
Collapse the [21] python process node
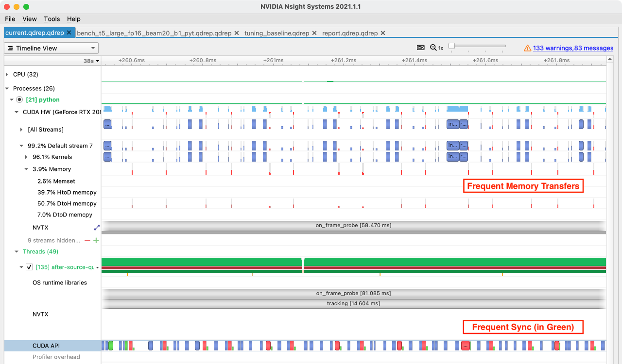[x=12, y=99]
